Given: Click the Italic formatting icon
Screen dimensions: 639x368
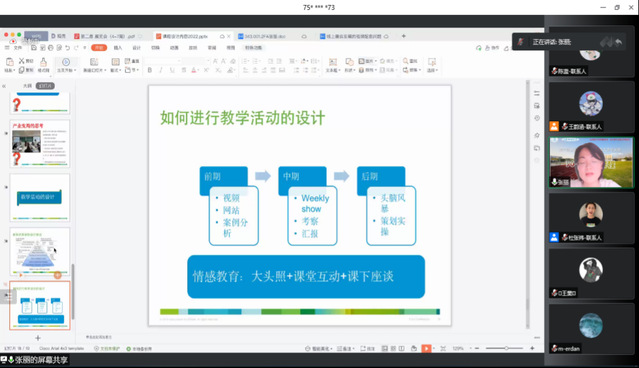Looking at the screenshot, I should click(161, 70).
